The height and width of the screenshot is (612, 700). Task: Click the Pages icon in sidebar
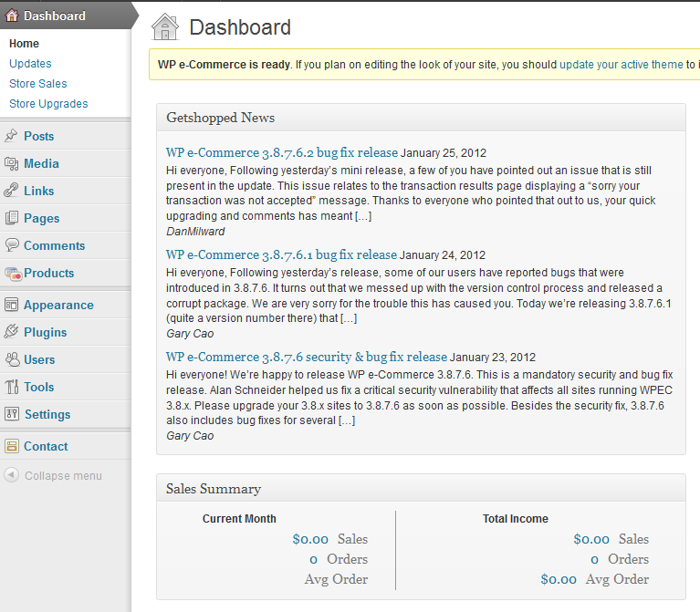coord(12,218)
